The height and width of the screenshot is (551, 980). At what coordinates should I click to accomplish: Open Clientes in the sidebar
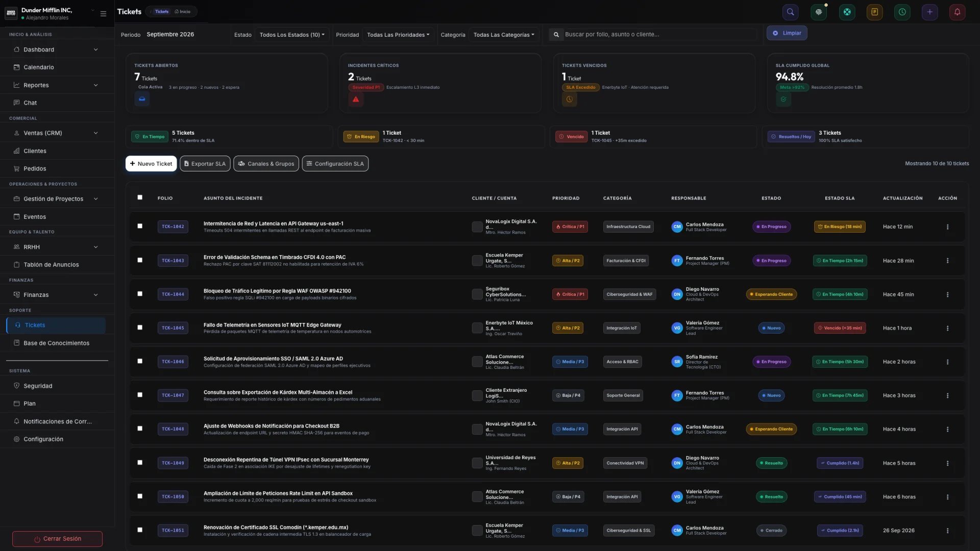coord(57,151)
